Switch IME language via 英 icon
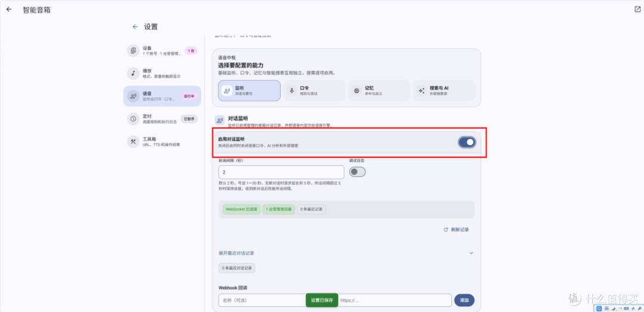The height and width of the screenshot is (312, 644). pyautogui.click(x=606, y=308)
